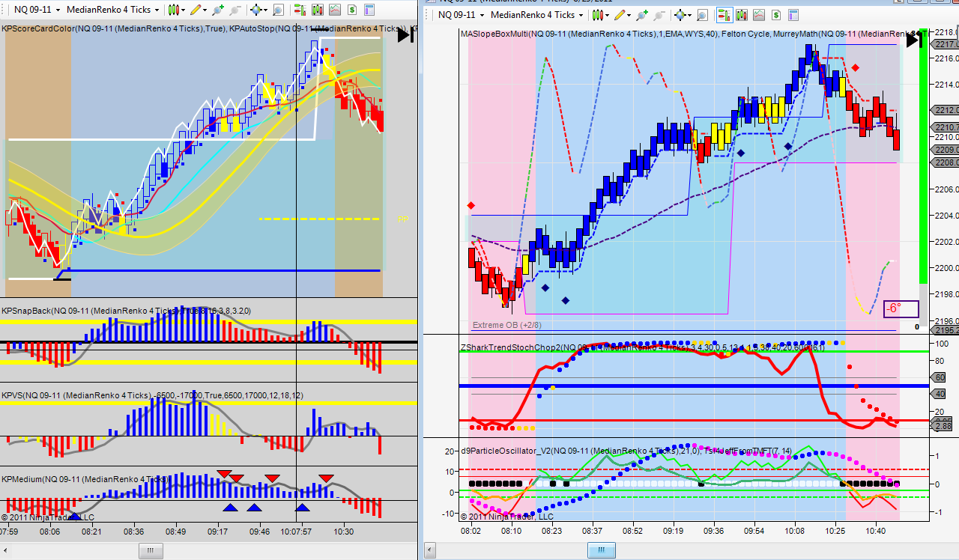The width and height of the screenshot is (959, 560).
Task: Click the -6° slope angle box
Action: 900,308
